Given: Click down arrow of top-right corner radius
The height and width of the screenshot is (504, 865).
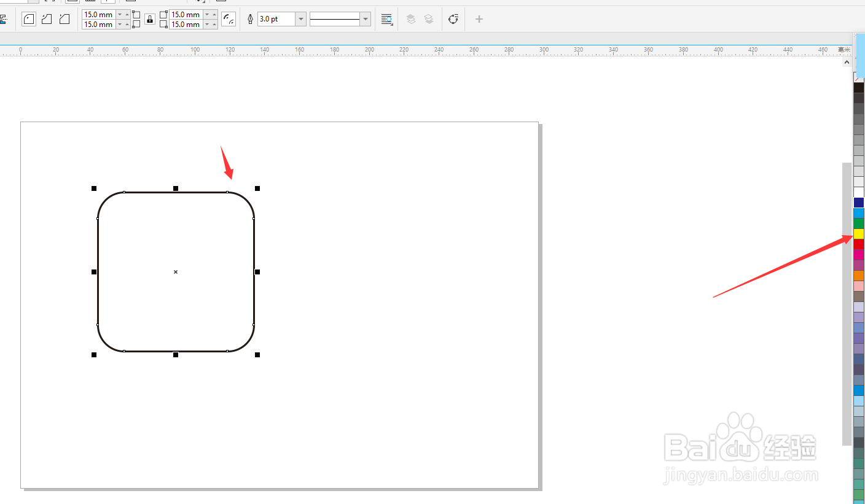Looking at the screenshot, I should coord(207,14).
